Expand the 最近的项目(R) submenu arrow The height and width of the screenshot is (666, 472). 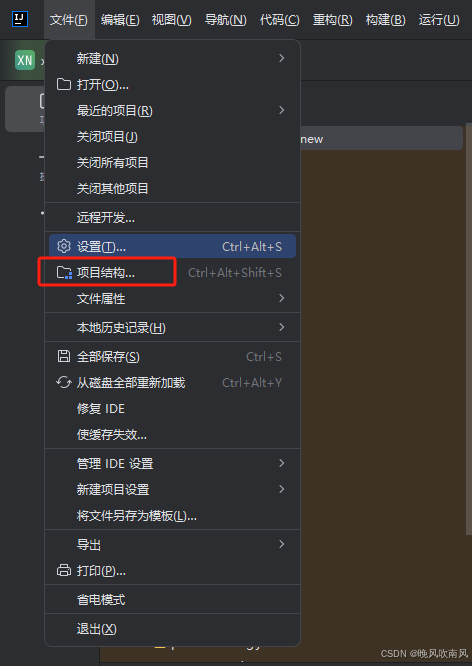click(281, 110)
